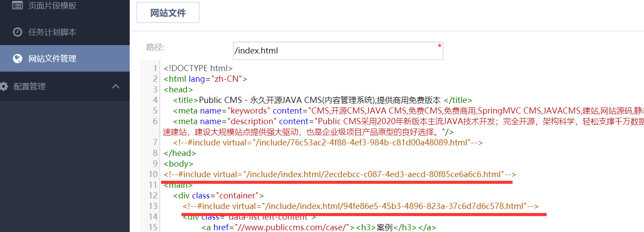Open the 任务计划脚本 menu item
The width and height of the screenshot is (644, 232).
click(52, 32)
